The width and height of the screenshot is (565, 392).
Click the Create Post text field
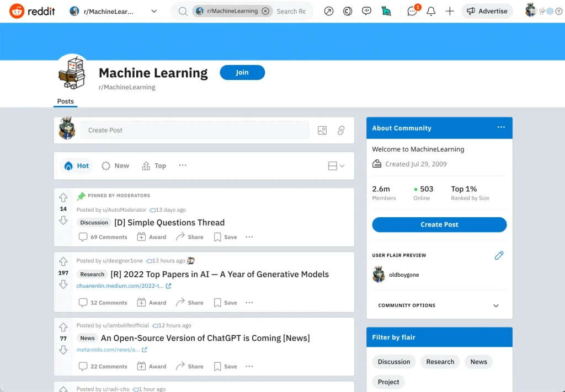tap(195, 130)
